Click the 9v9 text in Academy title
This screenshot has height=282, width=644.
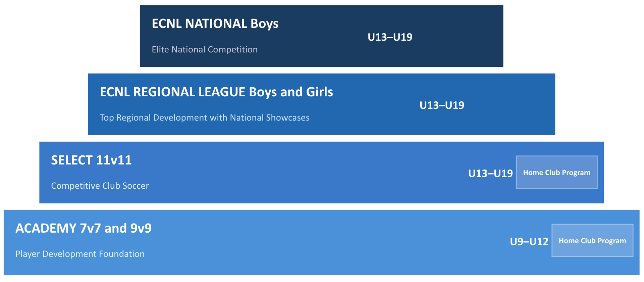(x=141, y=228)
